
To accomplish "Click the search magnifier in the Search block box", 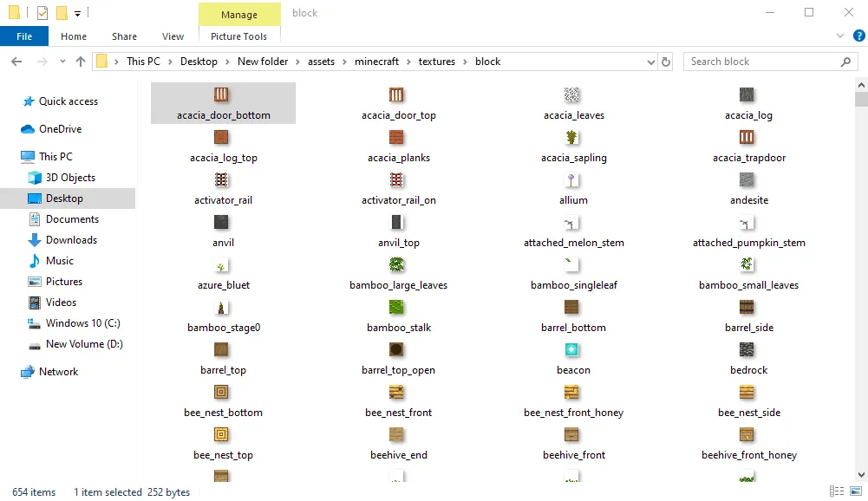I will point(847,62).
